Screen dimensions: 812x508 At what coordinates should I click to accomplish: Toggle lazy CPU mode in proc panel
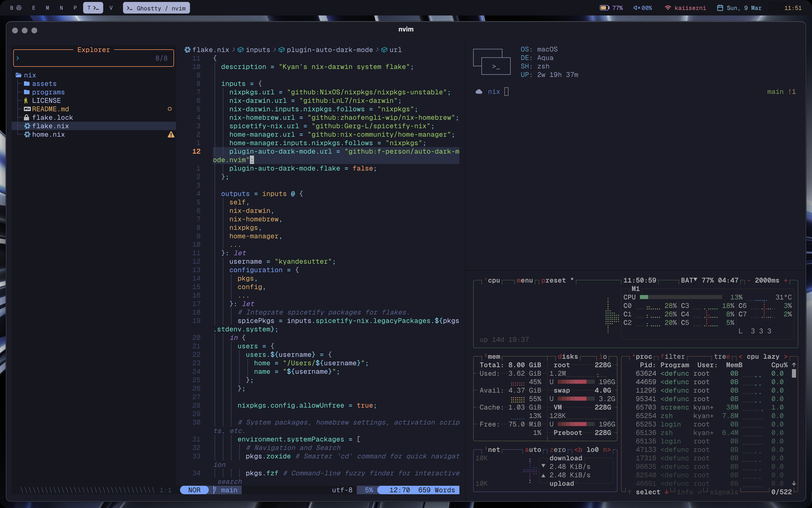[x=771, y=357]
